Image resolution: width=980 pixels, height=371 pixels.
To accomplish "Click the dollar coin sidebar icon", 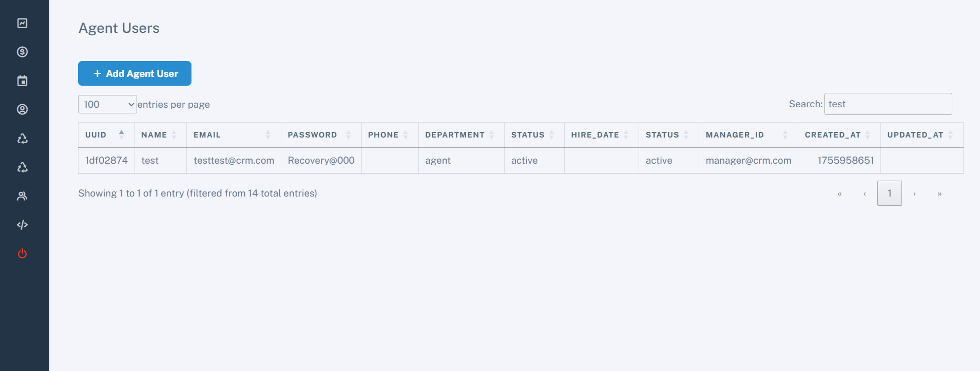I will point(22,52).
